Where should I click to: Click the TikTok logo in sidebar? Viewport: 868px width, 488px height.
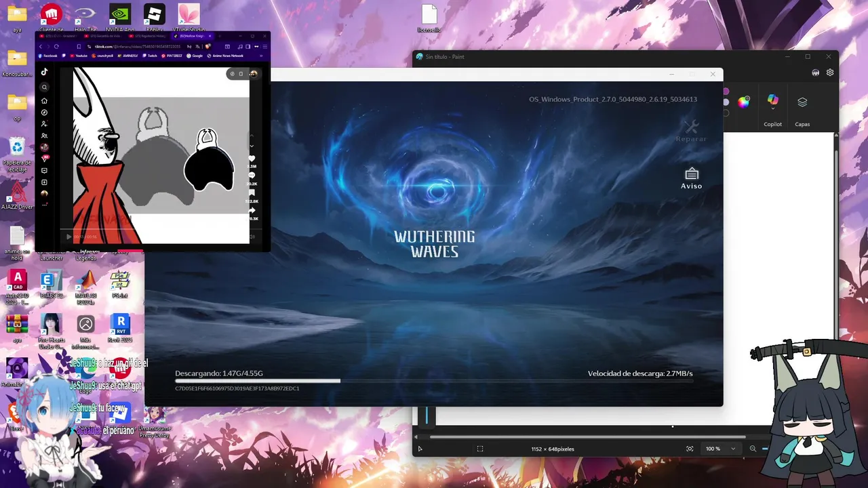[x=44, y=72]
